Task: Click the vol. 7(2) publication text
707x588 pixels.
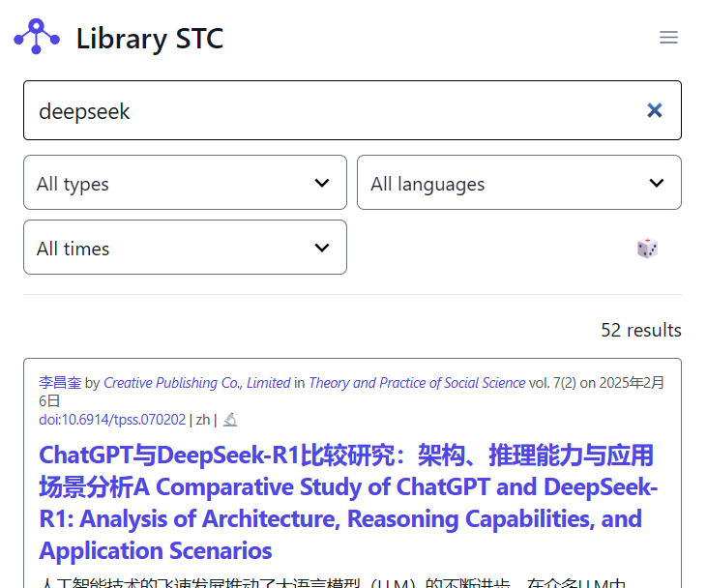Action: pos(552,383)
